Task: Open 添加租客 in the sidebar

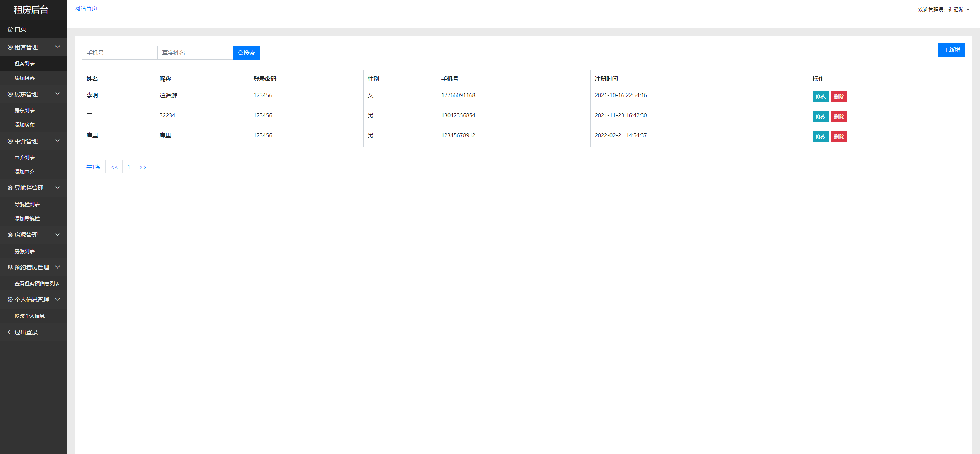Action: [x=33, y=78]
